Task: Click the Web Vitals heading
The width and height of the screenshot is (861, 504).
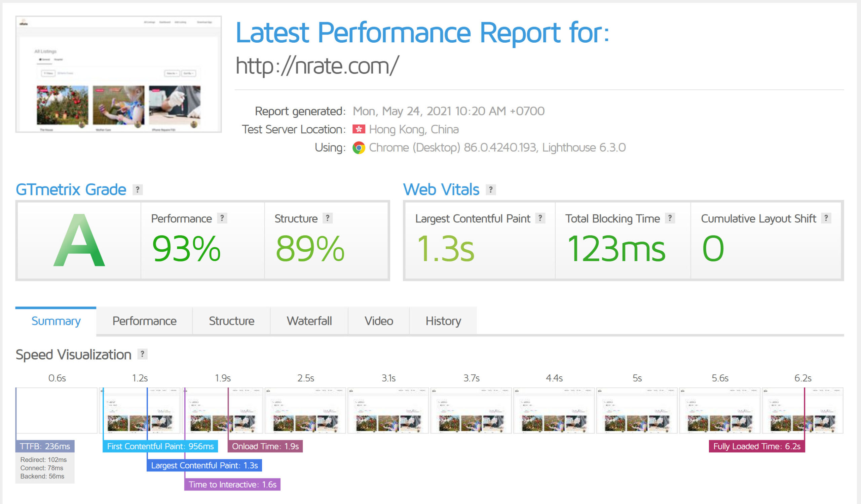Action: click(x=441, y=190)
